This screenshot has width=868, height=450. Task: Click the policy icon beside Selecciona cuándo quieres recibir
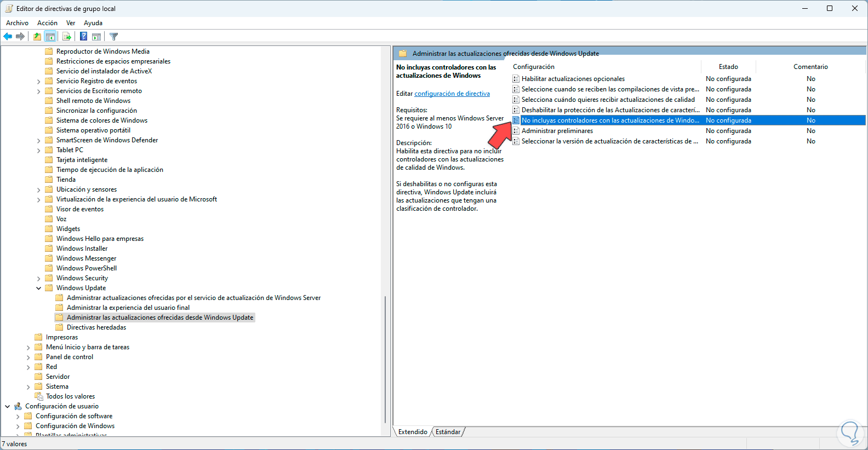(x=516, y=100)
